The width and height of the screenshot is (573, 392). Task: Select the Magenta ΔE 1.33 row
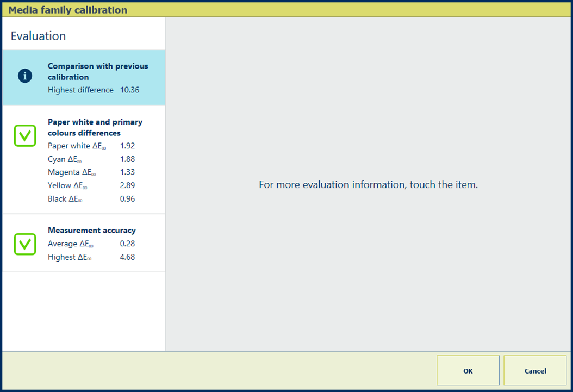pos(91,172)
